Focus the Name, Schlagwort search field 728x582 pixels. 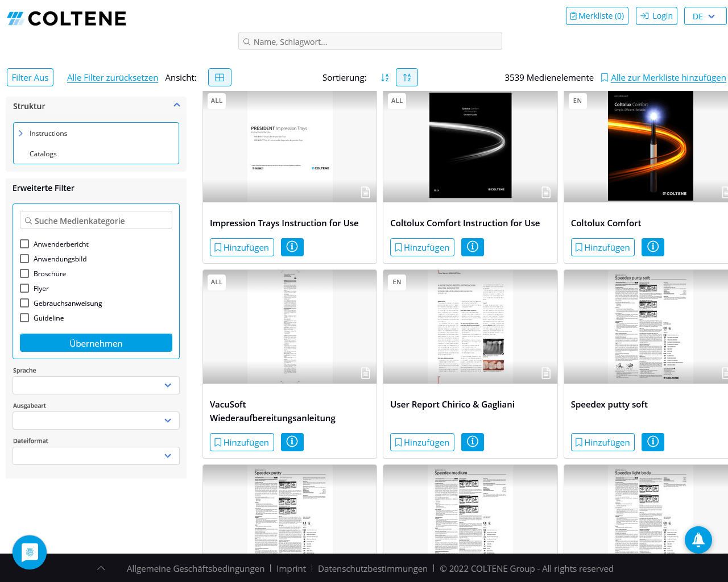click(370, 41)
